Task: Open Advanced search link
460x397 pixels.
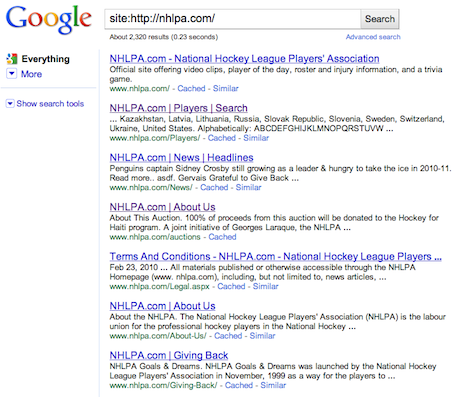Action: click(373, 37)
